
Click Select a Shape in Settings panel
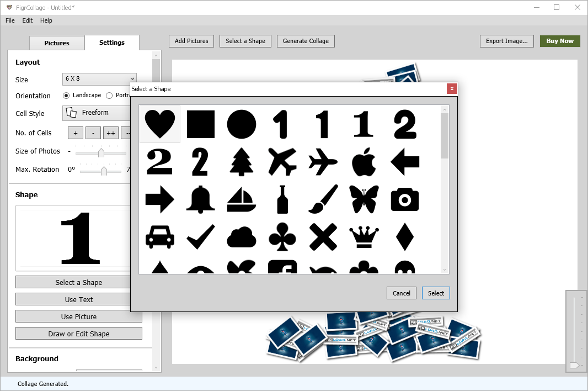[x=79, y=282]
